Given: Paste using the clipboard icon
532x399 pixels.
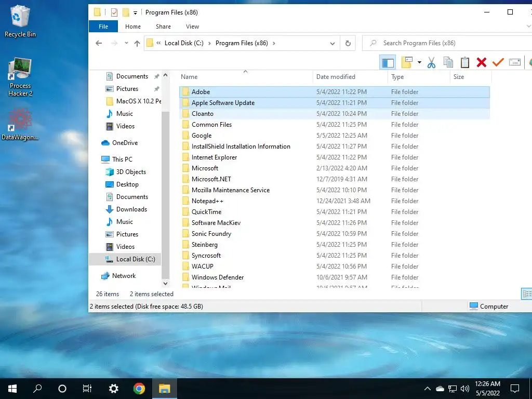Looking at the screenshot, I should click(465, 62).
